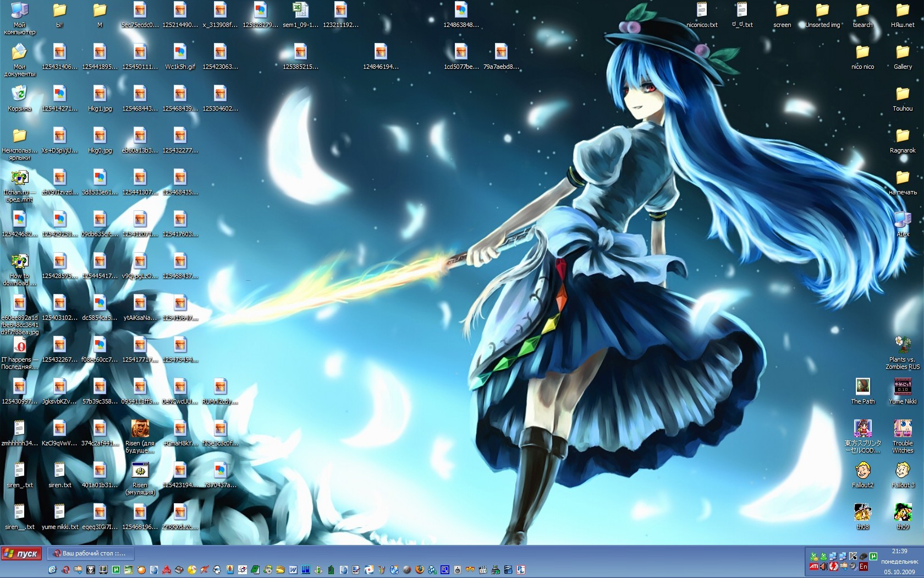Open the 東方スプリンターセル shortcut

[x=862, y=436]
